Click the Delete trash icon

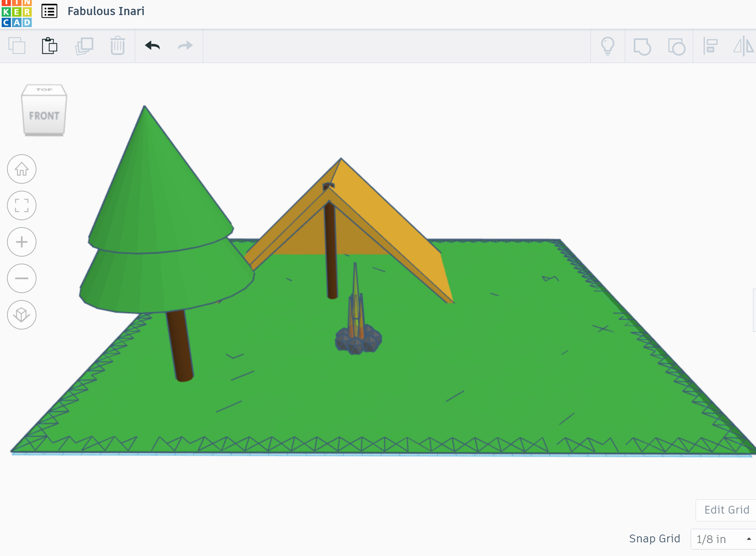coord(118,46)
